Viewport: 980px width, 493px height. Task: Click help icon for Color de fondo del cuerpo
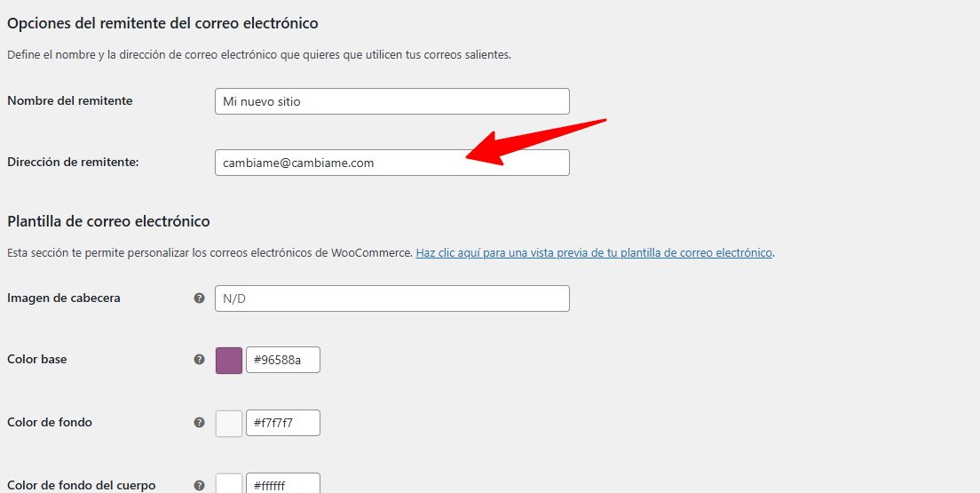tap(199, 485)
